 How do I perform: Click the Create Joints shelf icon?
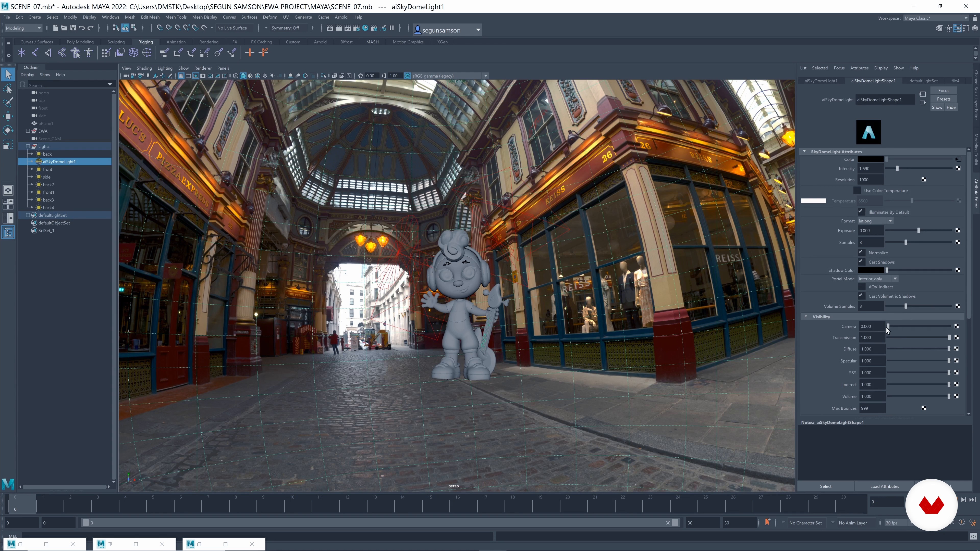coord(35,53)
